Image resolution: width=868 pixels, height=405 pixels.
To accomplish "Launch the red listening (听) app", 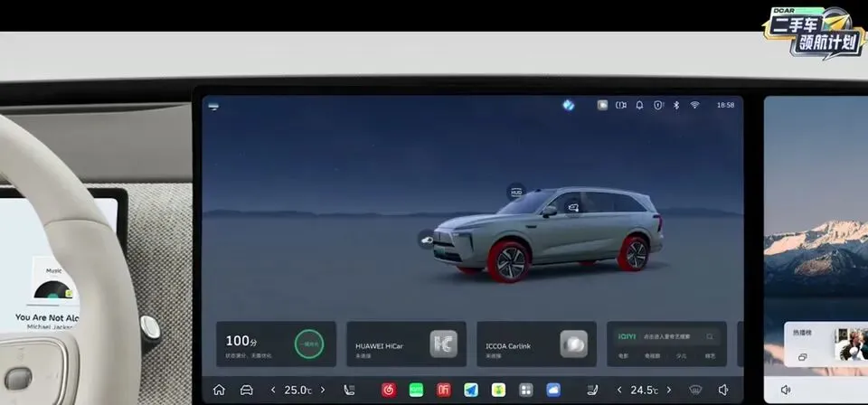I will coord(443,390).
